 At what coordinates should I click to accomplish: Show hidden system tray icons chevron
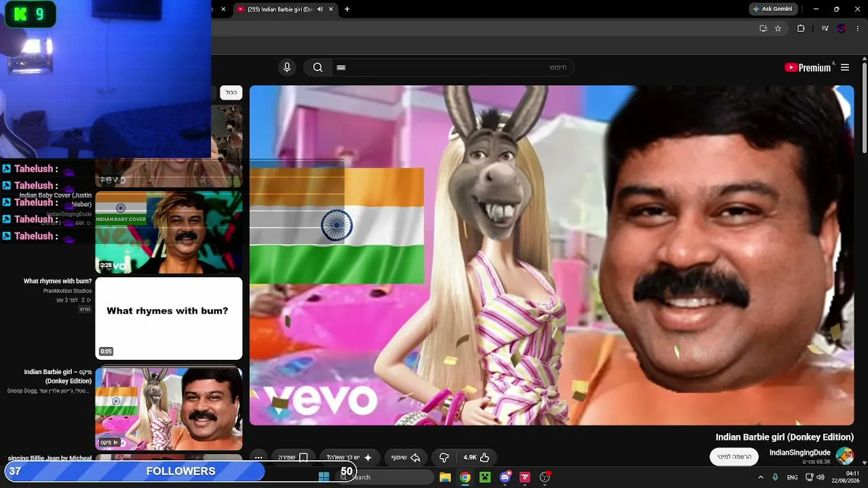pyautogui.click(x=760, y=477)
